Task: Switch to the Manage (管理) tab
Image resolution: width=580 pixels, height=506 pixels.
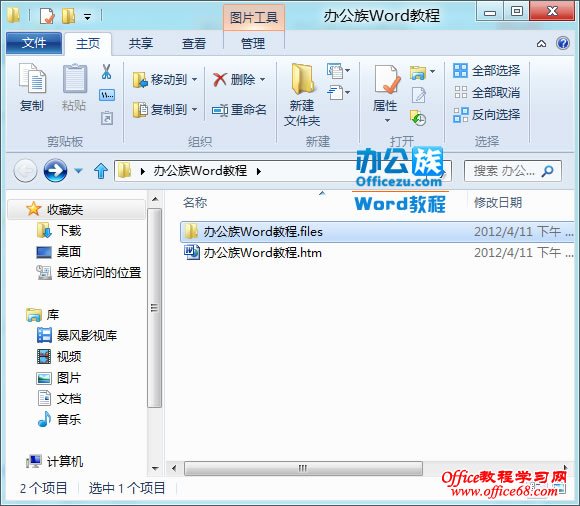Action: pyautogui.click(x=253, y=44)
